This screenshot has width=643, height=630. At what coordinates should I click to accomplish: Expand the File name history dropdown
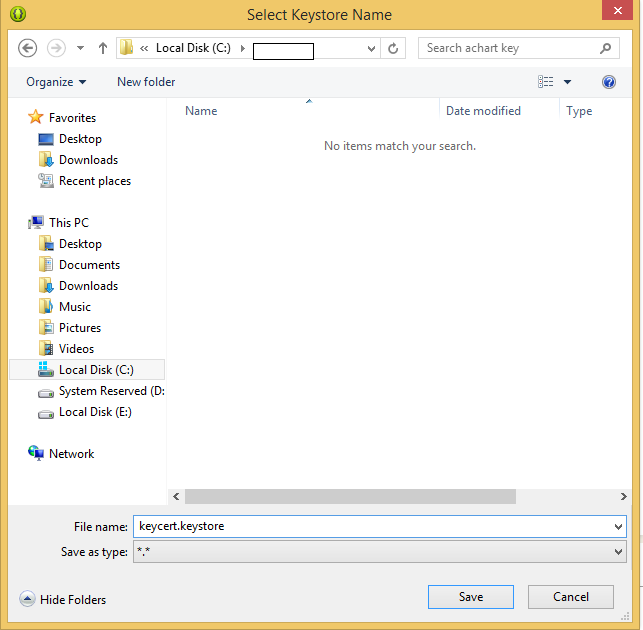coord(619,526)
